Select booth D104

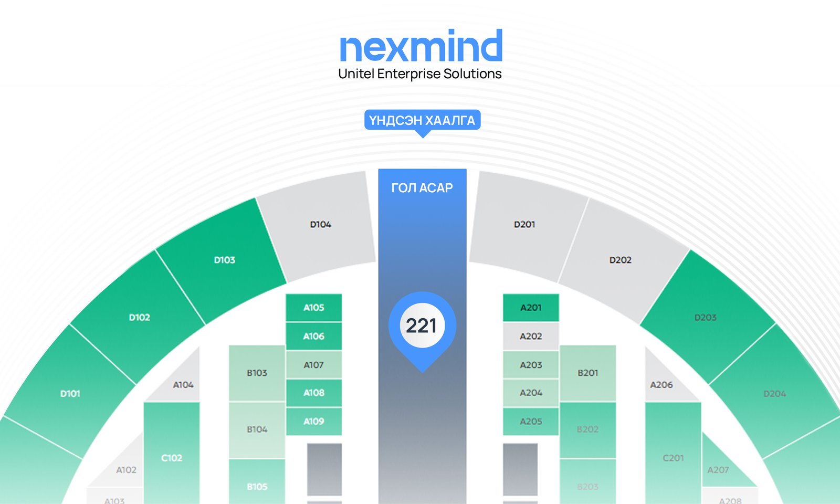[x=320, y=225]
